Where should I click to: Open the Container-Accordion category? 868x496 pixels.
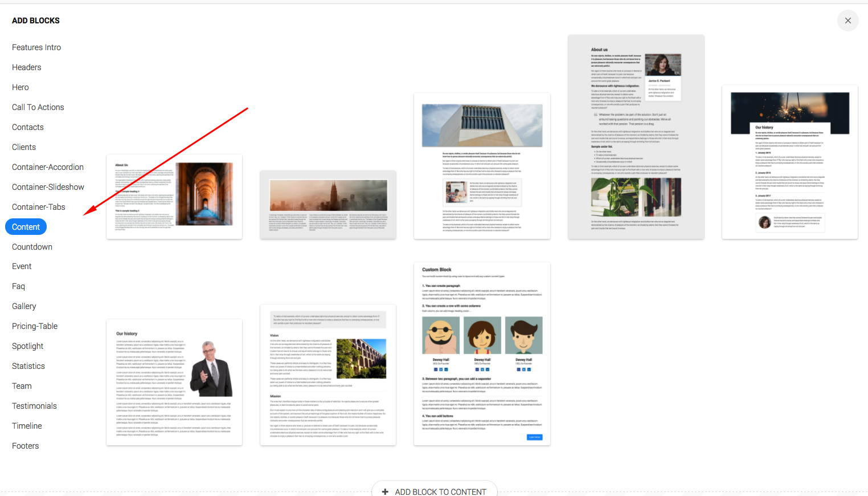click(x=48, y=166)
